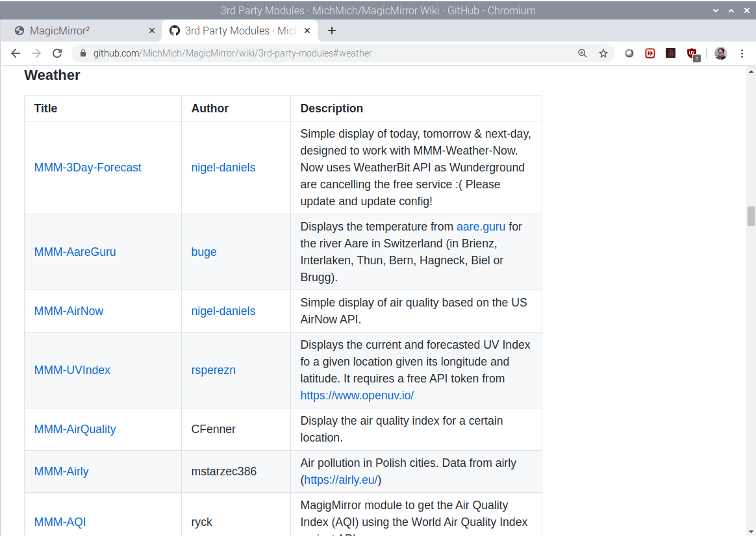Switch to the MagicMirror² tab
The width and height of the screenshot is (756, 537).
tap(81, 31)
